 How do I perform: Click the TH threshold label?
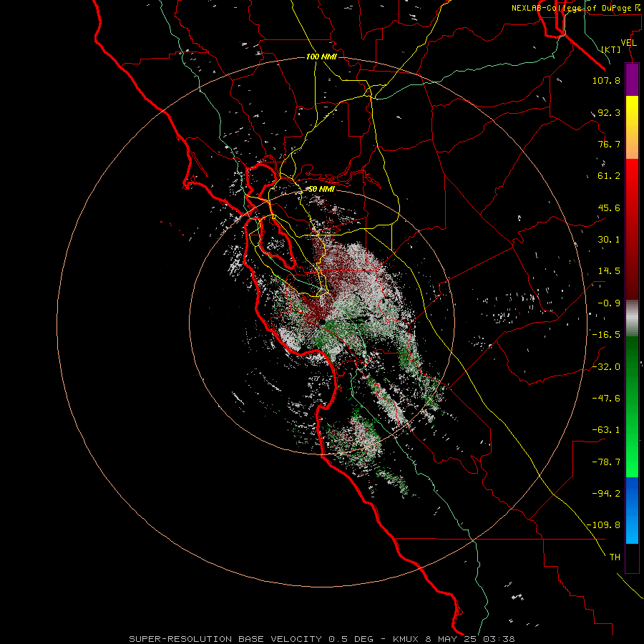tap(615, 557)
